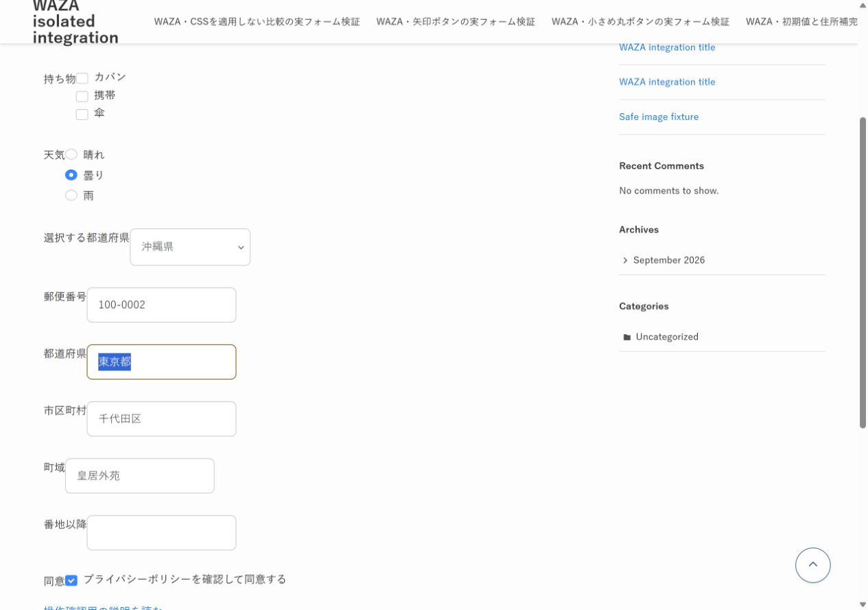
Task: Click the chevron icon before September 2026
Action: coord(625,260)
